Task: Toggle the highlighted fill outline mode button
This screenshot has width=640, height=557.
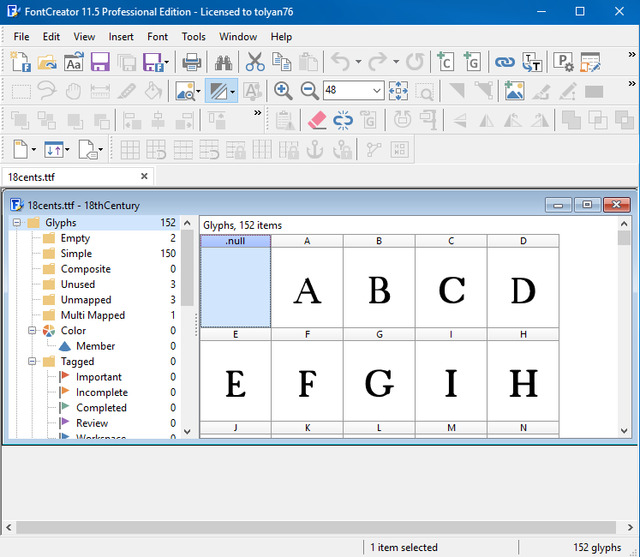Action: click(216, 91)
